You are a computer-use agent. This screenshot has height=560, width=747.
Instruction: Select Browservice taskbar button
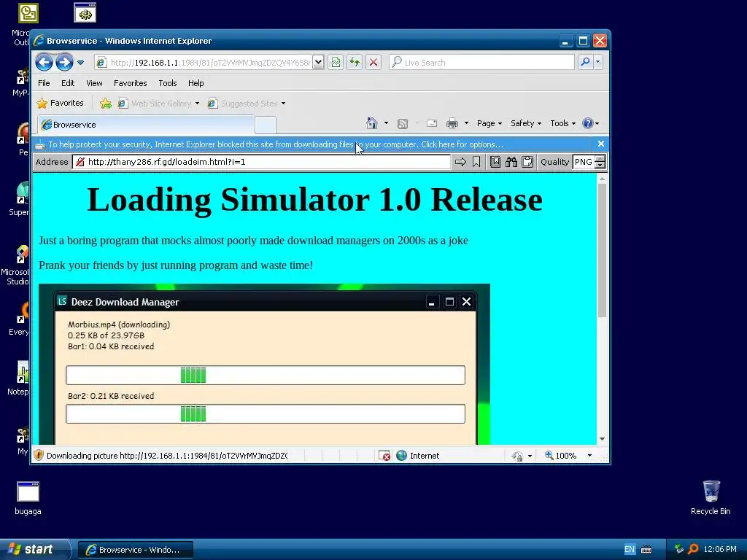pos(136,550)
